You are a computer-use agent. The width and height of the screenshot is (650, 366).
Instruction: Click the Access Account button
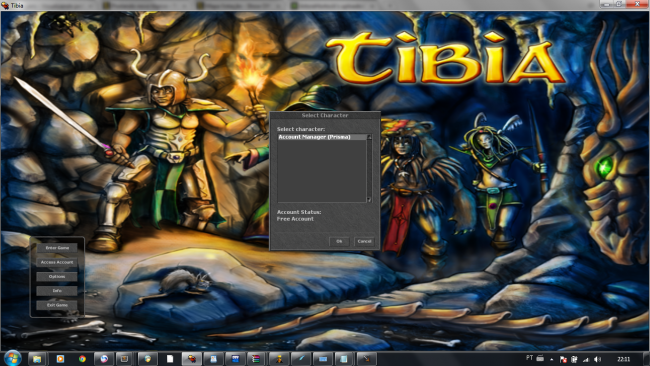click(x=57, y=262)
